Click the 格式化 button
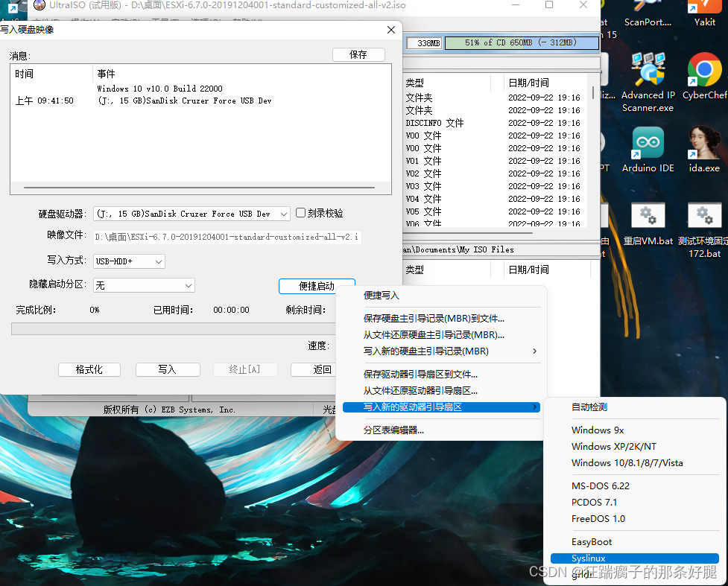This screenshot has width=728, height=586. click(89, 370)
